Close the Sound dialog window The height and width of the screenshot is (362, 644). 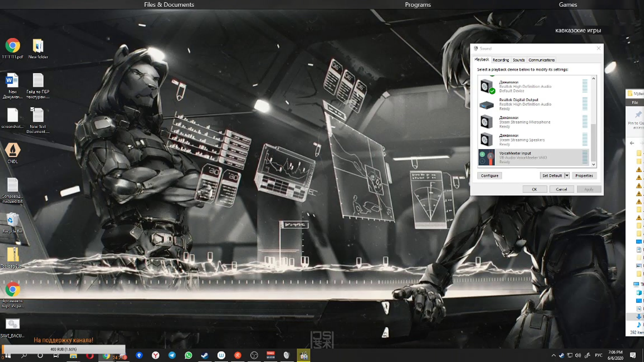(x=599, y=48)
